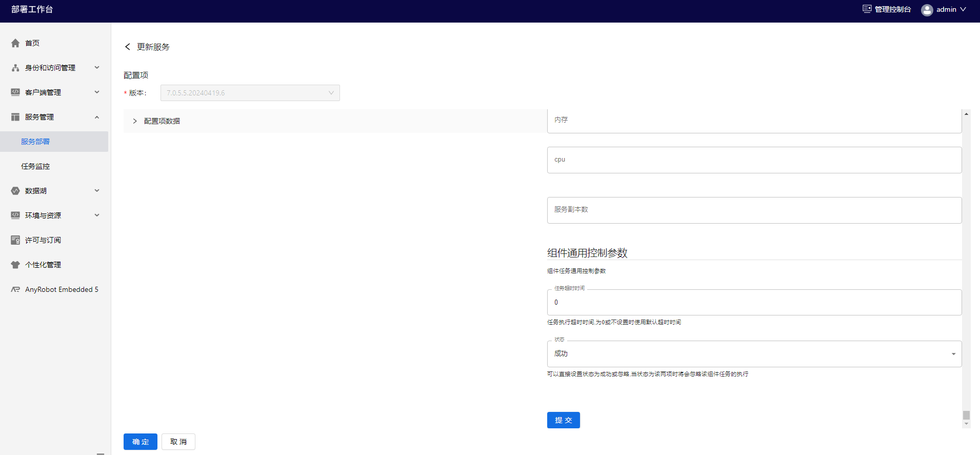980x455 pixels.
Task: Click the 身份和访问管理 hierarchy icon
Action: 15,68
